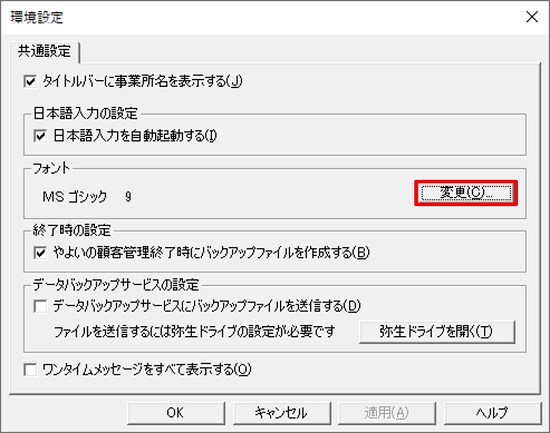The height and width of the screenshot is (433, 550).
Task: Uncheck タイトルバーに事業所名を表示する checkbox
Action: tap(30, 82)
